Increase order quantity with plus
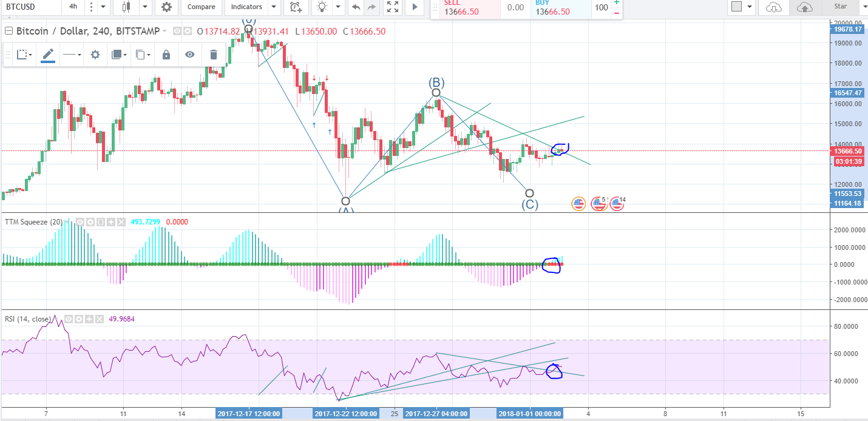The image size is (868, 421). click(x=617, y=2)
